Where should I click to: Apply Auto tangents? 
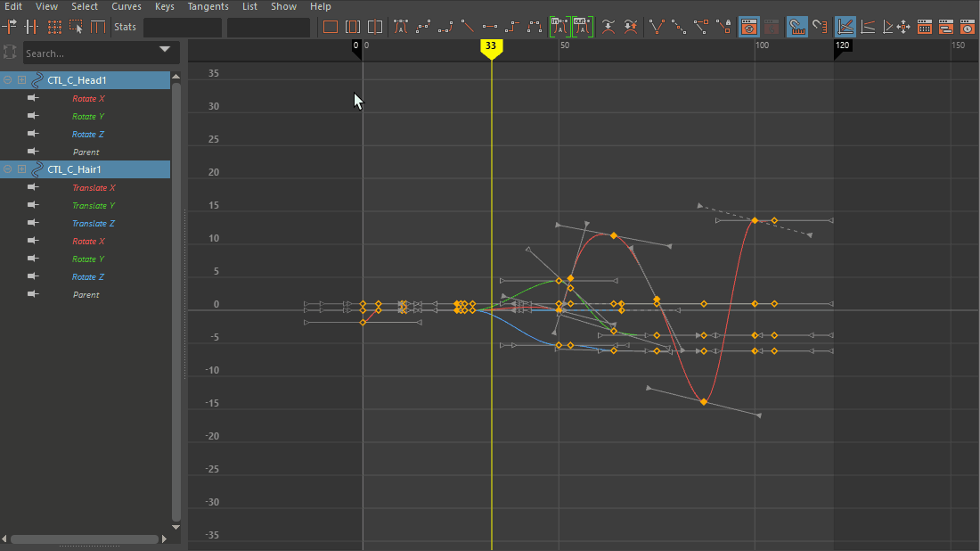(x=401, y=27)
